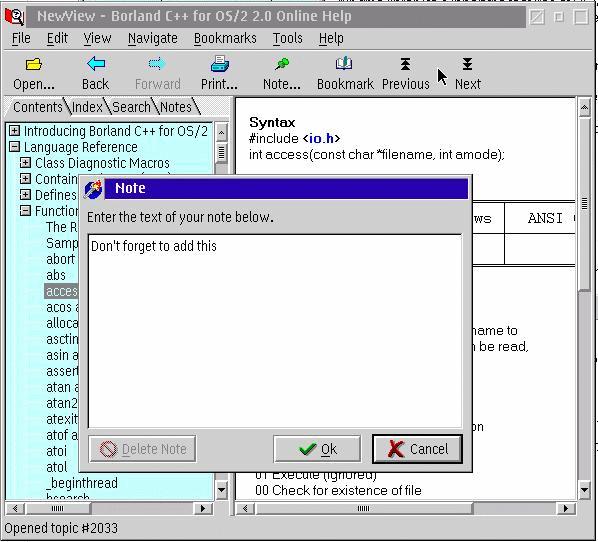The image size is (598, 542).
Task: Open the Tools menu
Action: pyautogui.click(x=288, y=38)
